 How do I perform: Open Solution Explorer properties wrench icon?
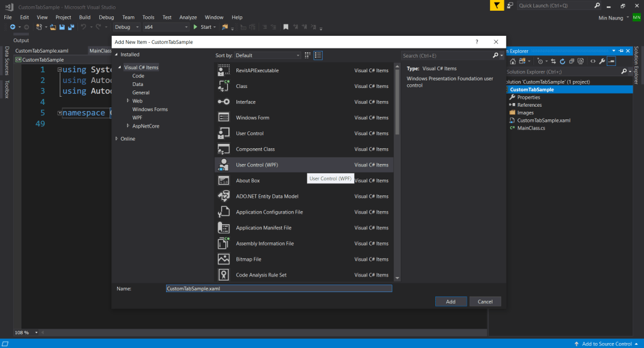pyautogui.click(x=602, y=62)
